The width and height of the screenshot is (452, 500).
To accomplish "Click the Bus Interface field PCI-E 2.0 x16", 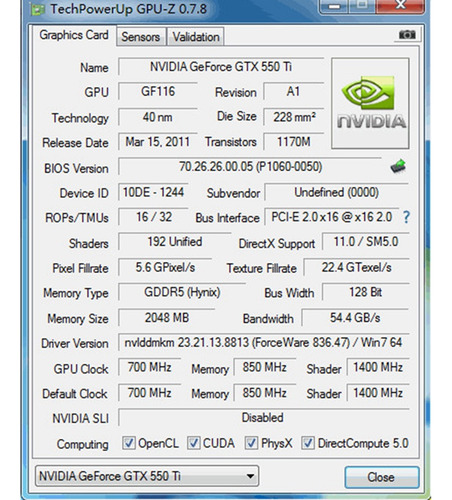I will point(332,217).
